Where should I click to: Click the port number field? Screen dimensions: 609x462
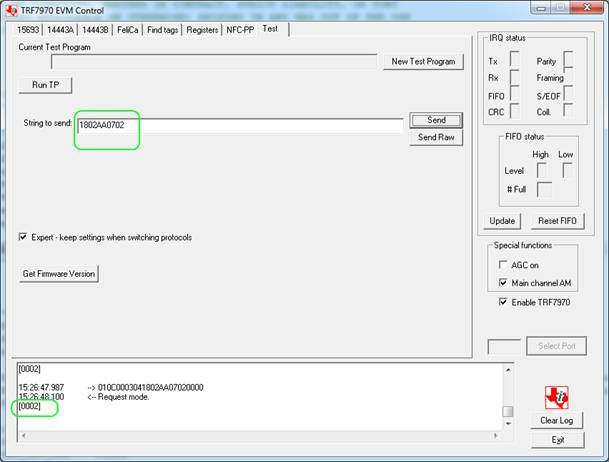504,347
